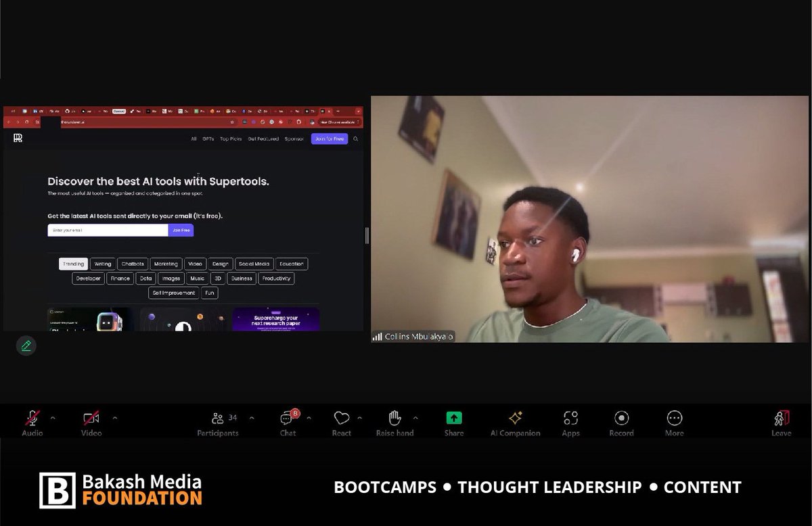Screen dimensions: 812x526
Task: Click Collins Mbulakyalo's video tile
Action: (589, 219)
